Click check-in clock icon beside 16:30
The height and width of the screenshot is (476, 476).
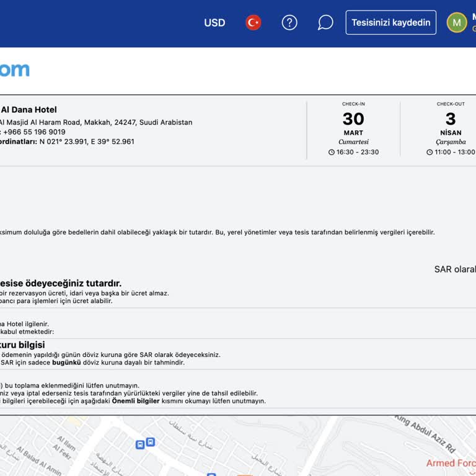coord(331,152)
